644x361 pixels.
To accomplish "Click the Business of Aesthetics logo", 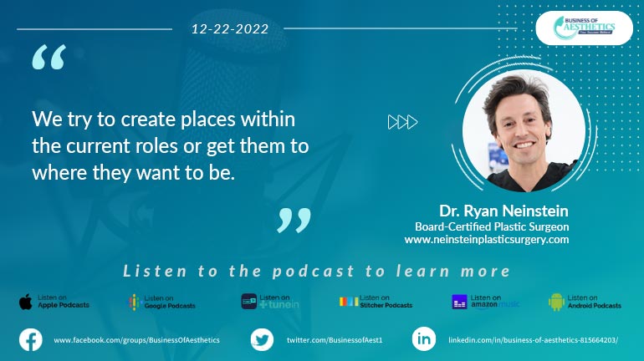I will pos(583,28).
